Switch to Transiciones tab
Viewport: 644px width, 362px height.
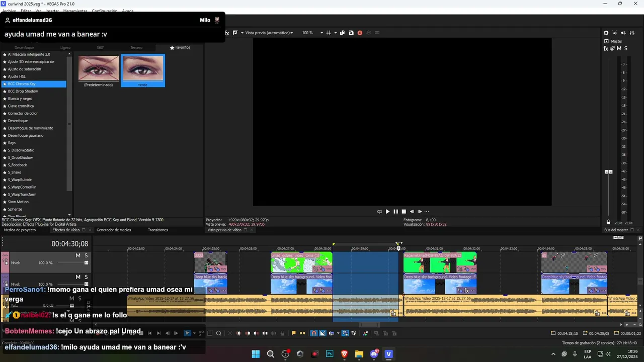point(158,230)
